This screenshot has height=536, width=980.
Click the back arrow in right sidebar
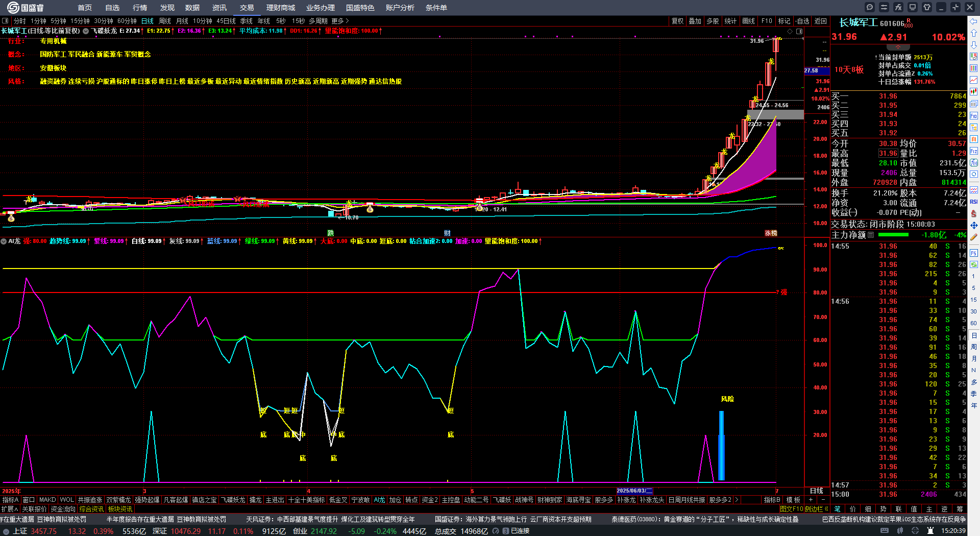pyautogui.click(x=974, y=21)
